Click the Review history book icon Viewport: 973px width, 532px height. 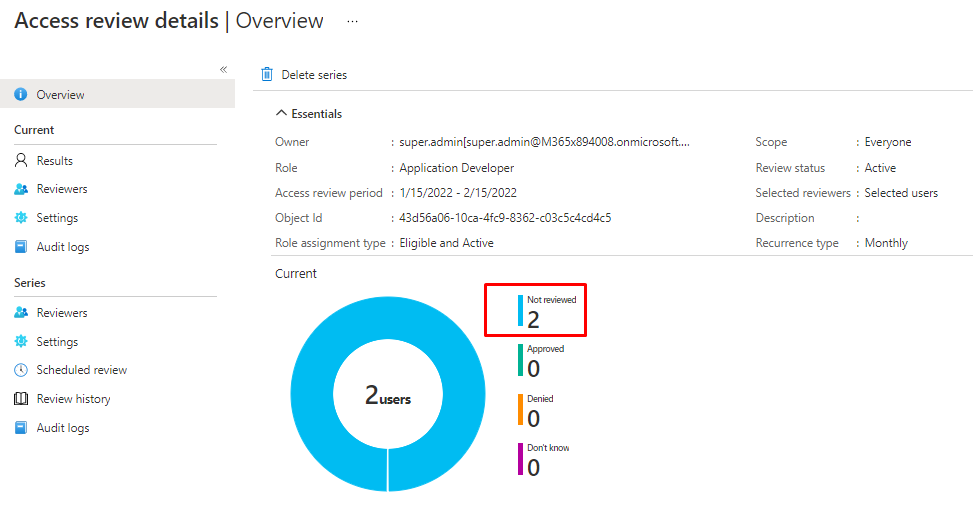[20, 399]
